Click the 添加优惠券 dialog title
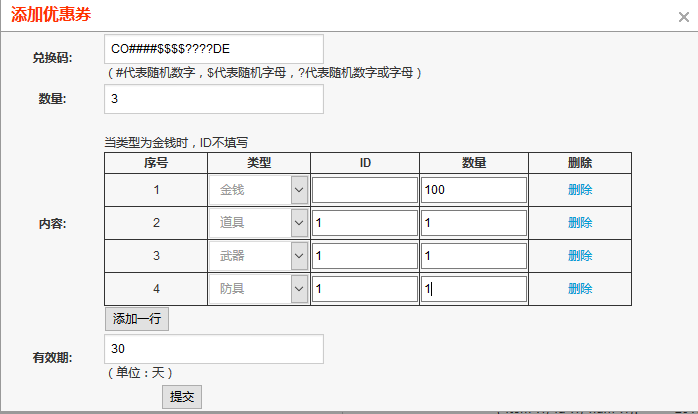This screenshot has width=698, height=414. pyautogui.click(x=51, y=15)
